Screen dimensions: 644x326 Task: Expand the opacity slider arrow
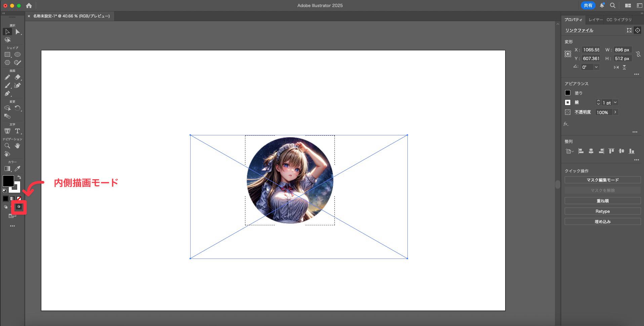coord(615,112)
